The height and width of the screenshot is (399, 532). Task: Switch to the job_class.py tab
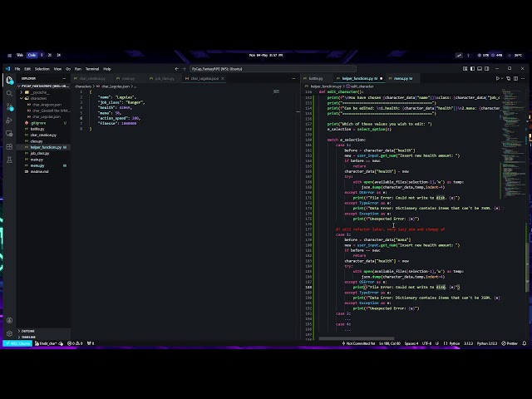coord(165,78)
